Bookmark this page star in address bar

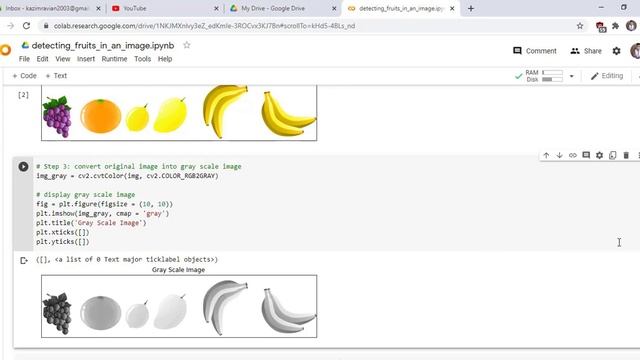(580, 26)
